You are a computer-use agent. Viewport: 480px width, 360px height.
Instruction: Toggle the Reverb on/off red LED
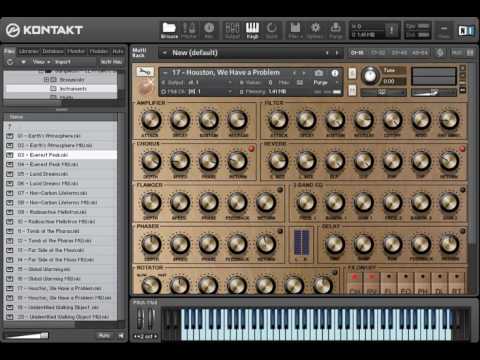462,149
